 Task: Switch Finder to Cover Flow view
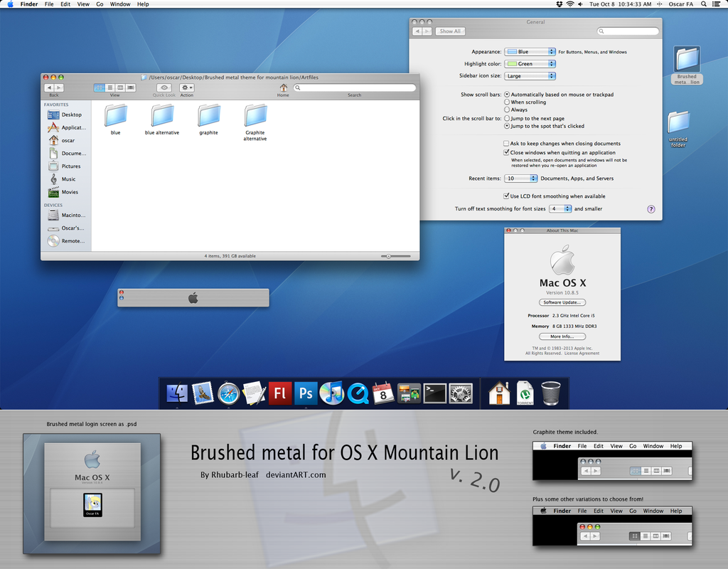tap(131, 87)
